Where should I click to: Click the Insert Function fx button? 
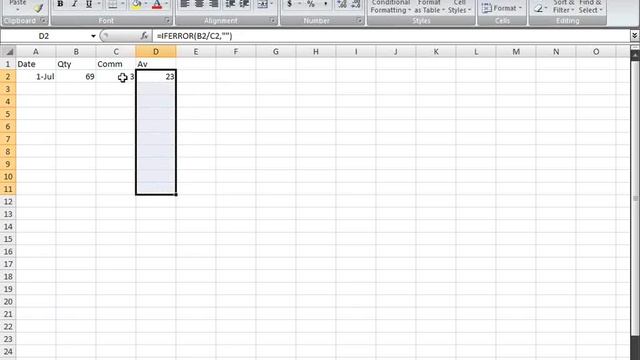click(144, 36)
